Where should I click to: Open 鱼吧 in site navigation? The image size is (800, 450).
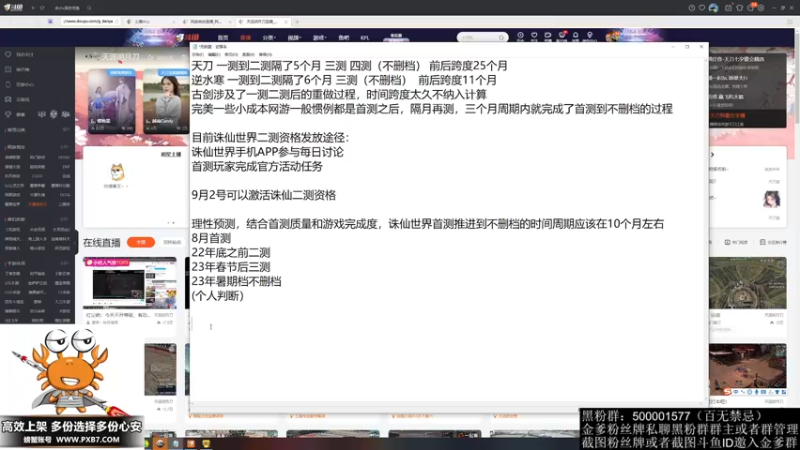tap(343, 38)
